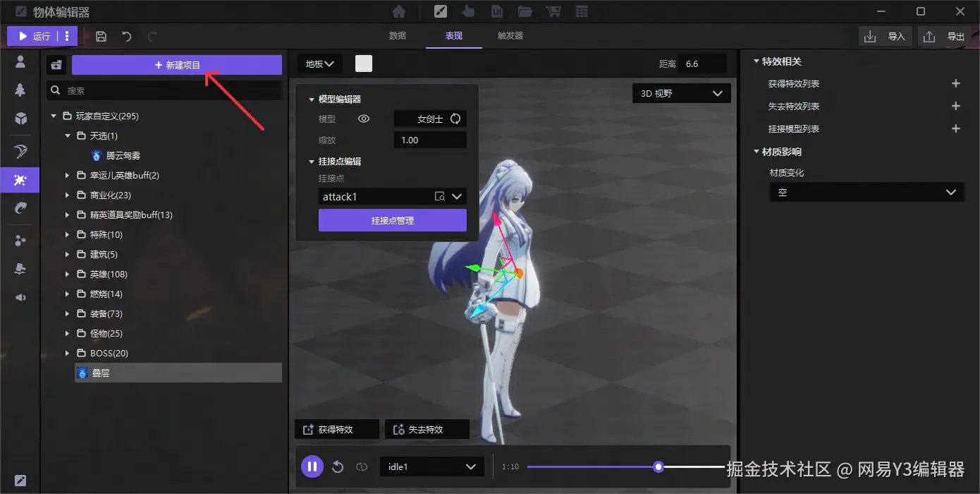Switch to the 数据 tab
Viewport: 980px width, 494px height.
click(398, 36)
